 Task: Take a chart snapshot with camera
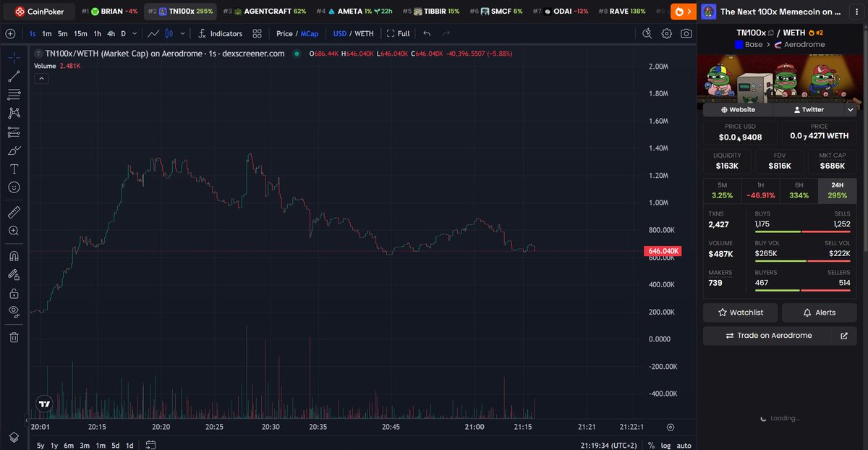click(686, 33)
